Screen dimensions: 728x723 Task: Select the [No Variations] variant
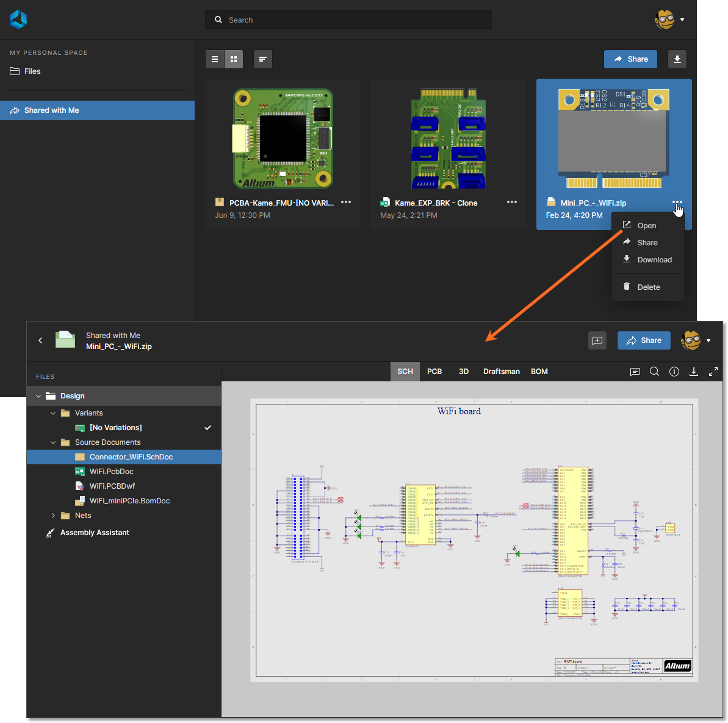(123, 428)
